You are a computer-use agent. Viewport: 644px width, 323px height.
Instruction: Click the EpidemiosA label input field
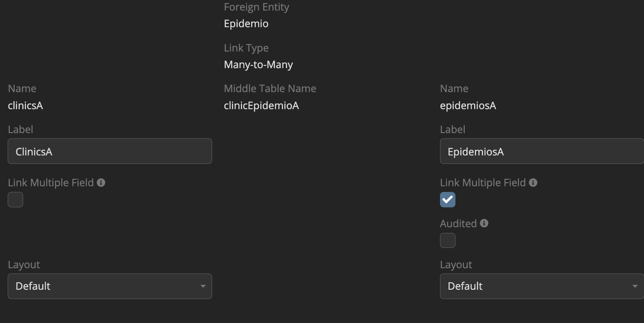click(x=541, y=151)
